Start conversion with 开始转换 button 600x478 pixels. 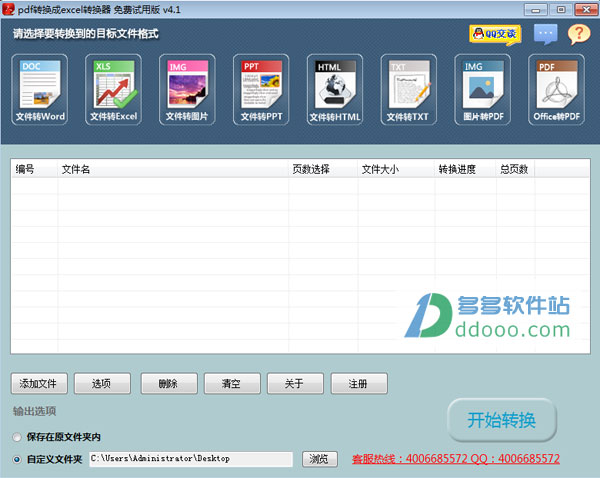pos(502,420)
